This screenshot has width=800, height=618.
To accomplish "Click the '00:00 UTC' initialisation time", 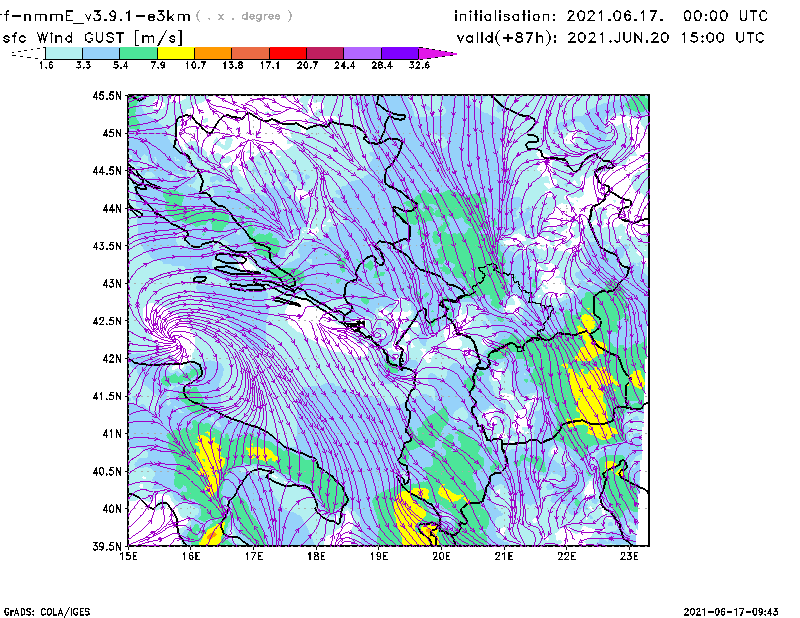I will (x=726, y=16).
